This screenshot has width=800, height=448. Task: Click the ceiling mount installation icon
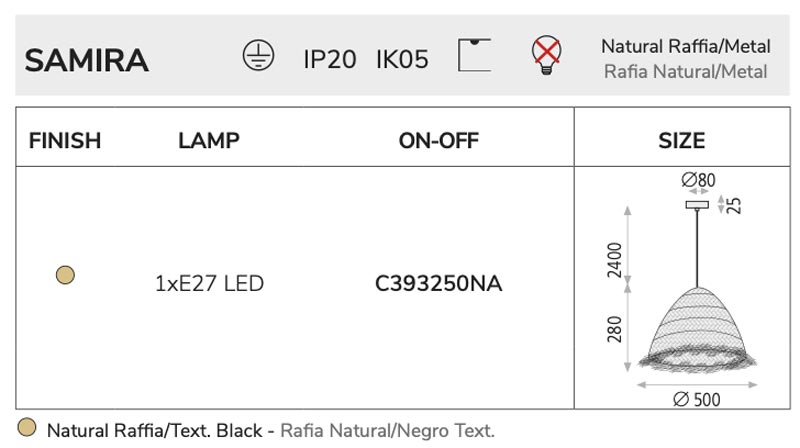point(474,55)
